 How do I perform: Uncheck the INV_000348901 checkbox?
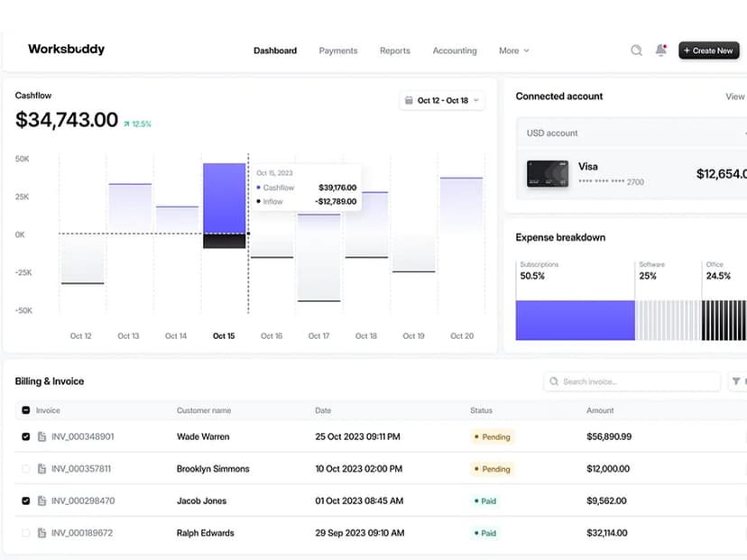pyautogui.click(x=26, y=436)
